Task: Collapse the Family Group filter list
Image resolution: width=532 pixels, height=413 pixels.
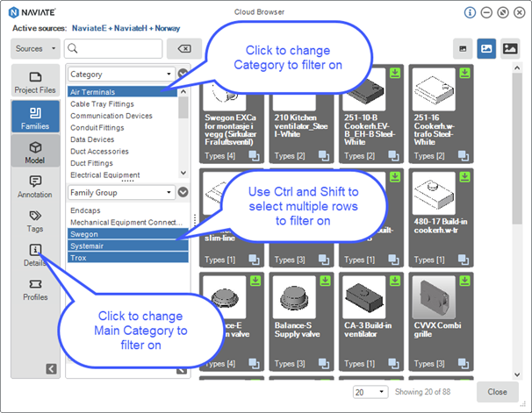Action: tap(183, 192)
